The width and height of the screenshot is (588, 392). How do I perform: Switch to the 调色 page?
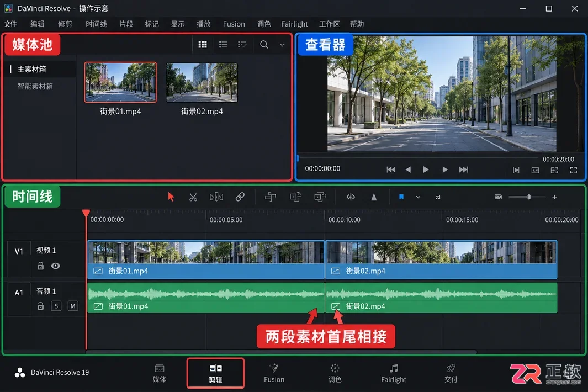coord(335,374)
